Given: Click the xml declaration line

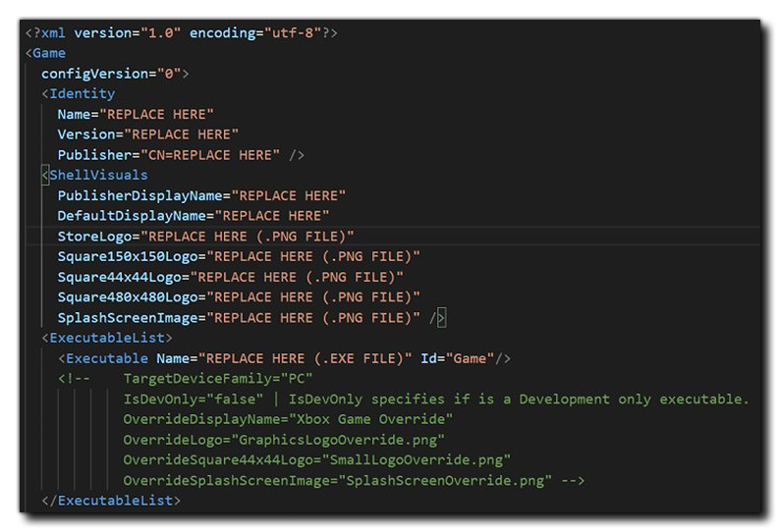Looking at the screenshot, I should tap(182, 33).
